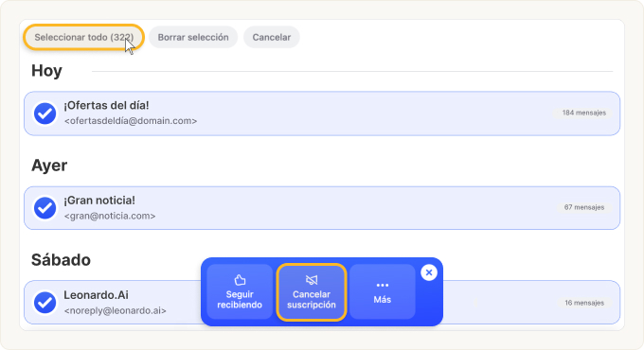Choose Seguir recibiendo in the action bar
This screenshot has height=350, width=644.
[240, 291]
